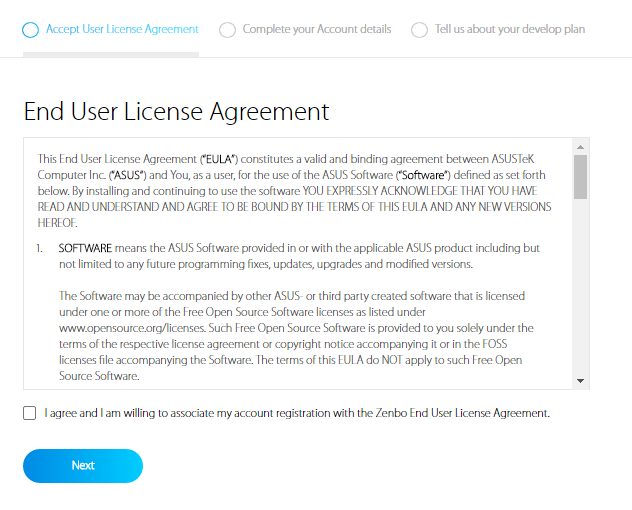Image resolution: width=632 pixels, height=510 pixels.
Task: Click the bold "EULA" abbreviation in the first line
Action: [220, 159]
